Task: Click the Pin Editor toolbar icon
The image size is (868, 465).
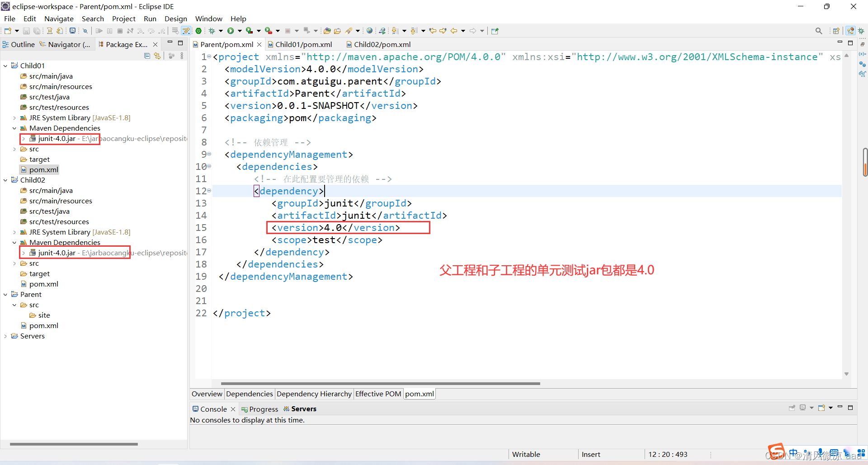Action: [495, 31]
